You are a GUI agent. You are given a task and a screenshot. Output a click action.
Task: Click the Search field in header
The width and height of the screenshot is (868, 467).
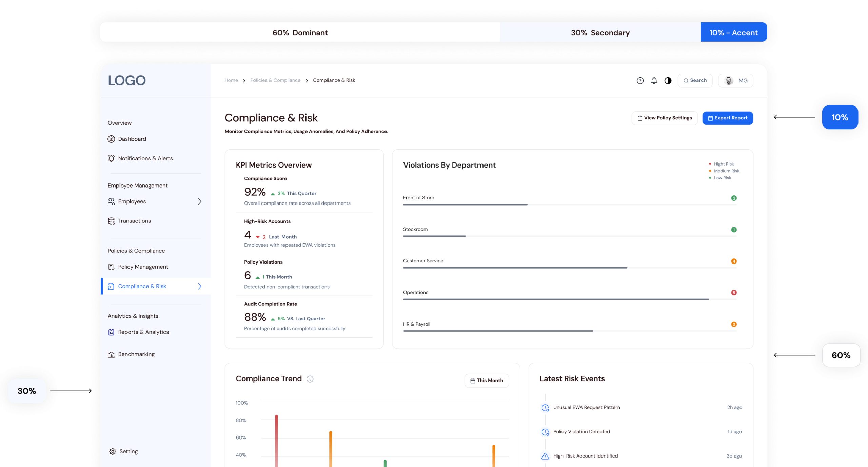pos(695,81)
